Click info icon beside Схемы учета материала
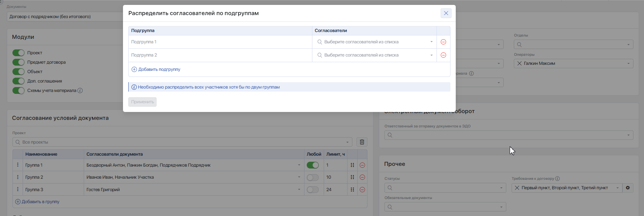 point(80,90)
